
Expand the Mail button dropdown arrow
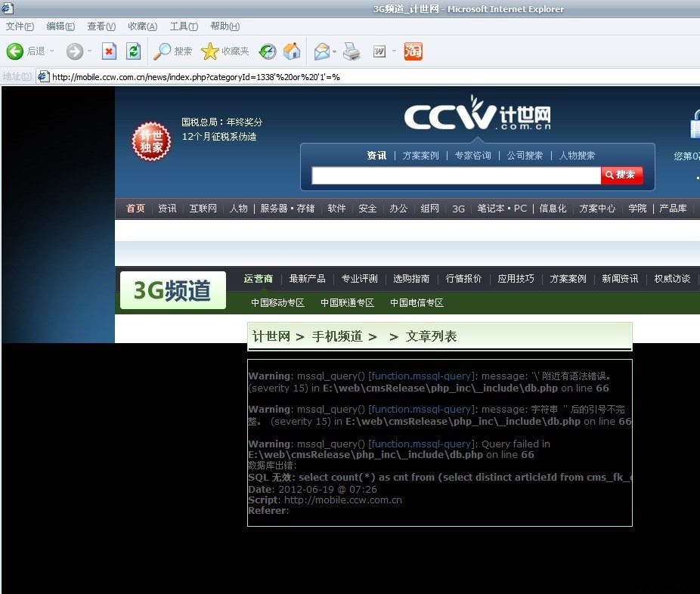[x=334, y=51]
